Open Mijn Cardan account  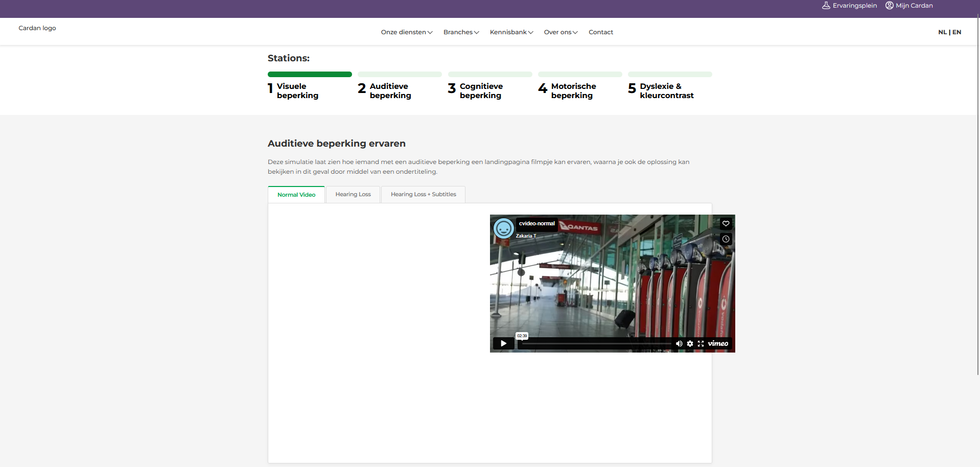point(909,6)
